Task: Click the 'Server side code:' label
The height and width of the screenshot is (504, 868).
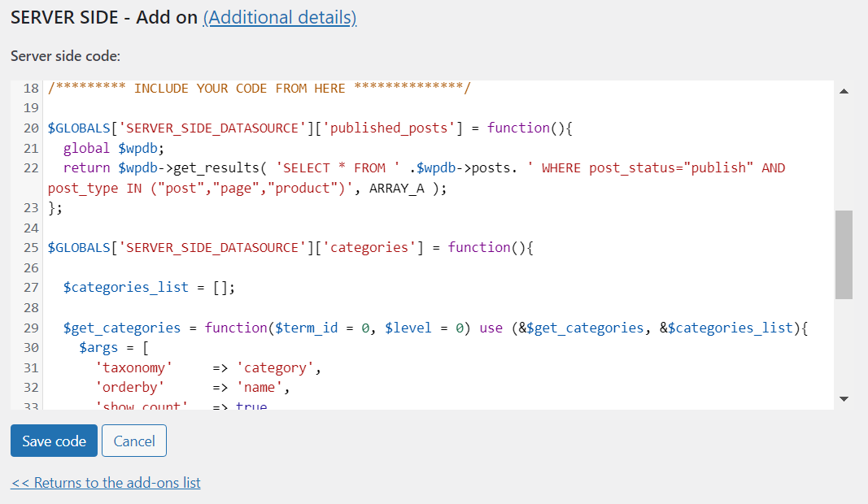Action: (65, 56)
